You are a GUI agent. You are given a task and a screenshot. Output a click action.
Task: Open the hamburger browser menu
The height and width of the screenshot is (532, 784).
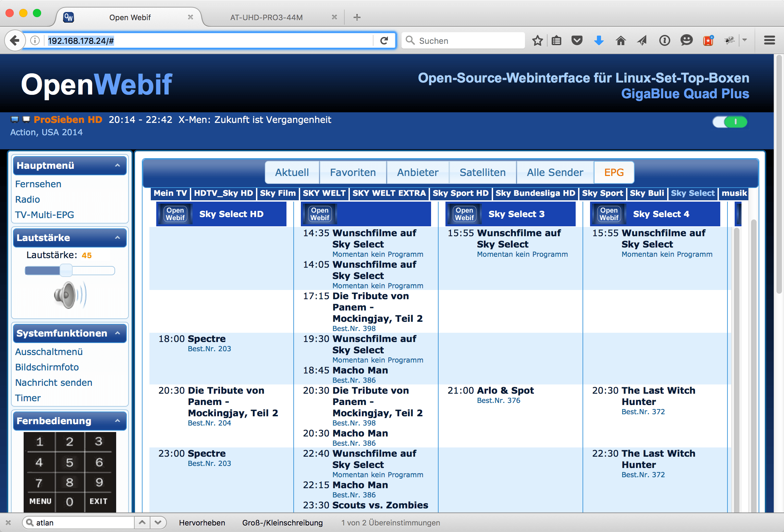[769, 41]
